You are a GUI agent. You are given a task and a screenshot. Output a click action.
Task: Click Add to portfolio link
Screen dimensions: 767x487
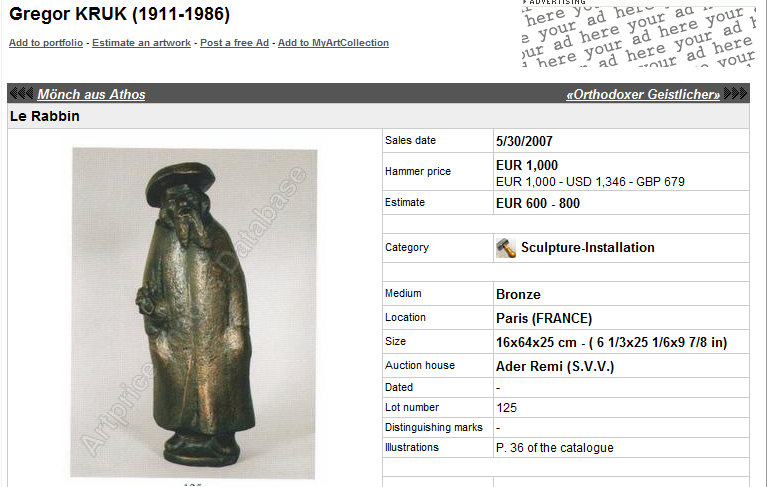pyautogui.click(x=46, y=43)
